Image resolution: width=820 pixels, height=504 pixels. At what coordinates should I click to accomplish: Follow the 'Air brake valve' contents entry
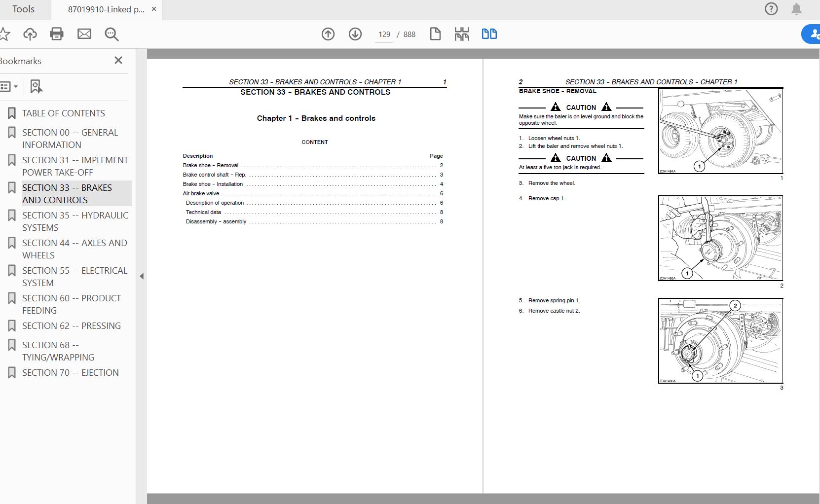(x=313, y=193)
